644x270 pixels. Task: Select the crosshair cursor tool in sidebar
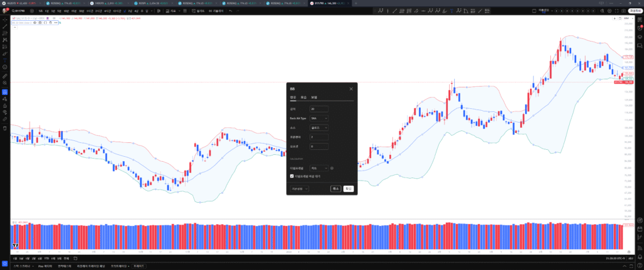4,20
